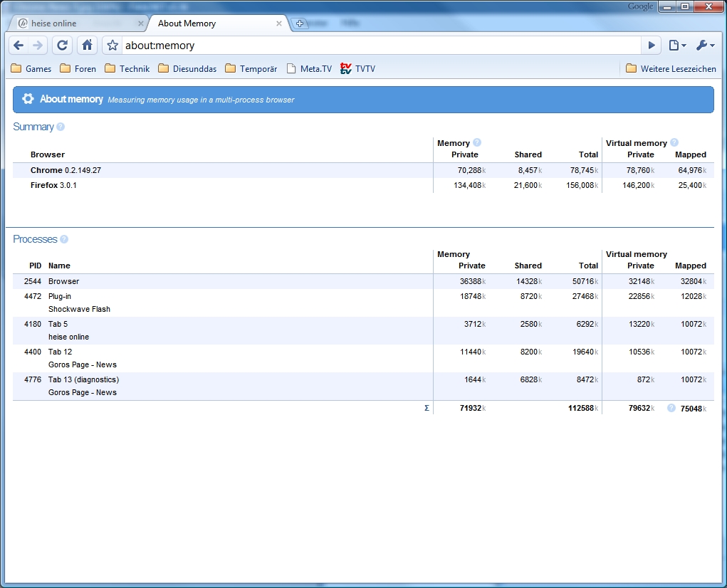Go to the Home page
This screenshot has width=727, height=588.
pyautogui.click(x=87, y=46)
